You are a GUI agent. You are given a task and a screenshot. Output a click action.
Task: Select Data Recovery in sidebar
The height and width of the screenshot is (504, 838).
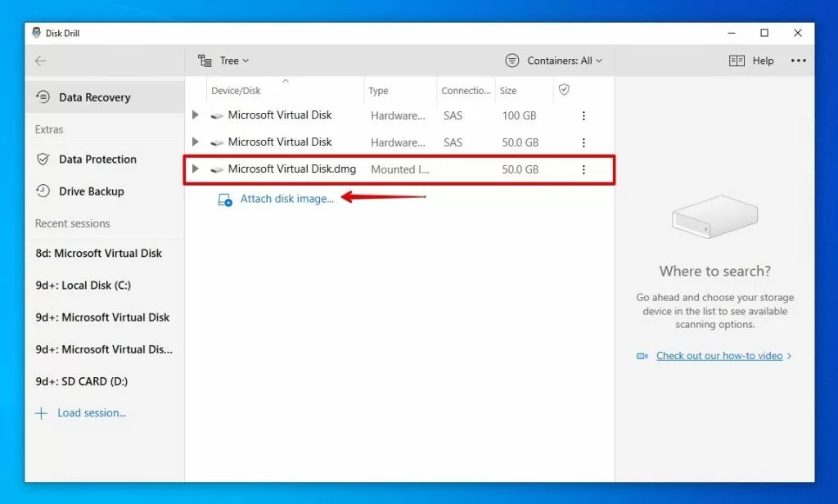point(105,97)
